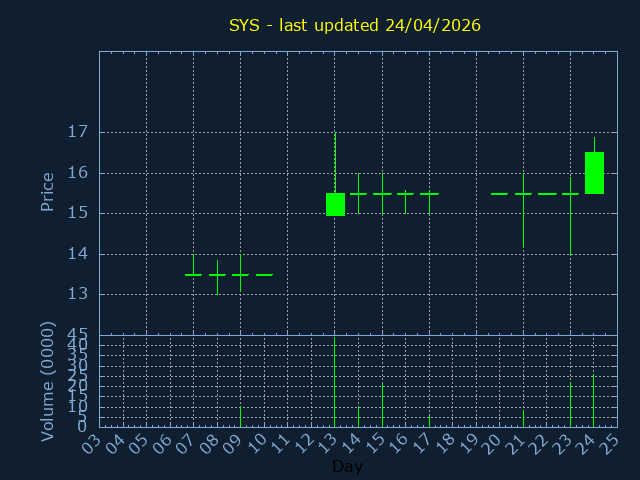Click the volume bar for day 15
The height and width of the screenshot is (480, 640).
(x=382, y=404)
